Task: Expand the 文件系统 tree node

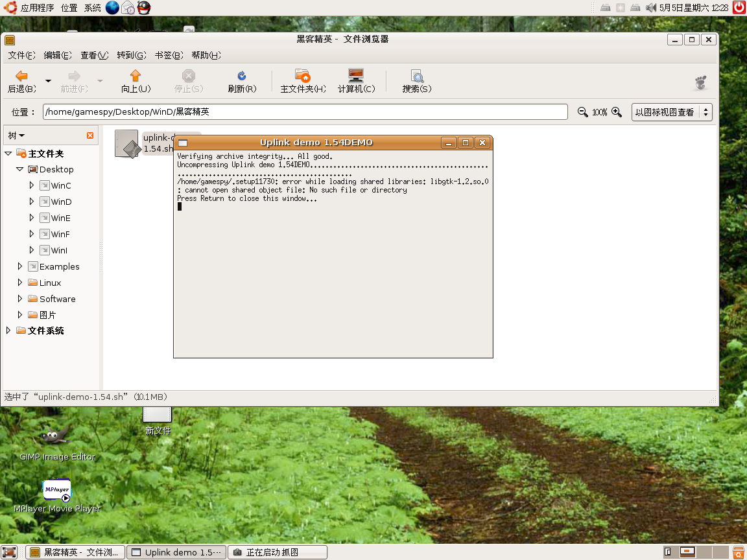Action: click(x=8, y=331)
